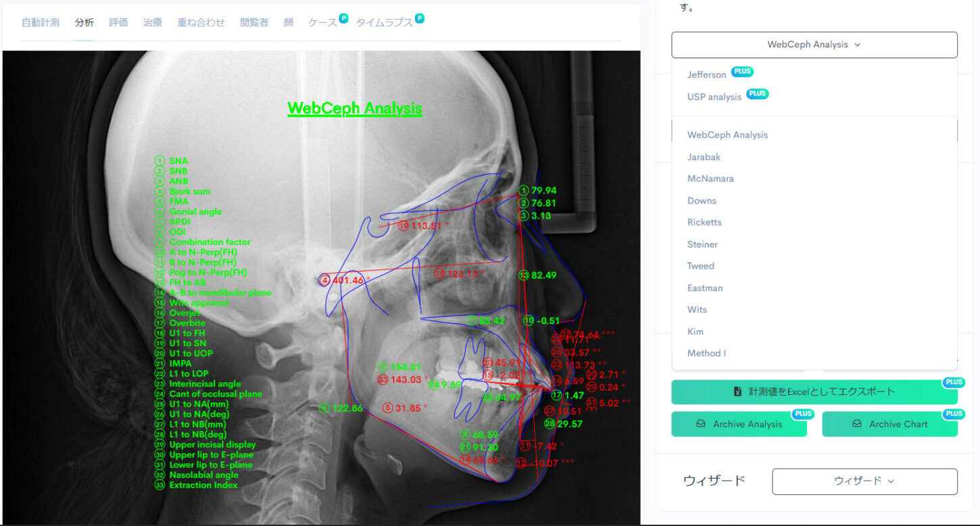
Task: Open the ケース tab
Action: point(322,22)
